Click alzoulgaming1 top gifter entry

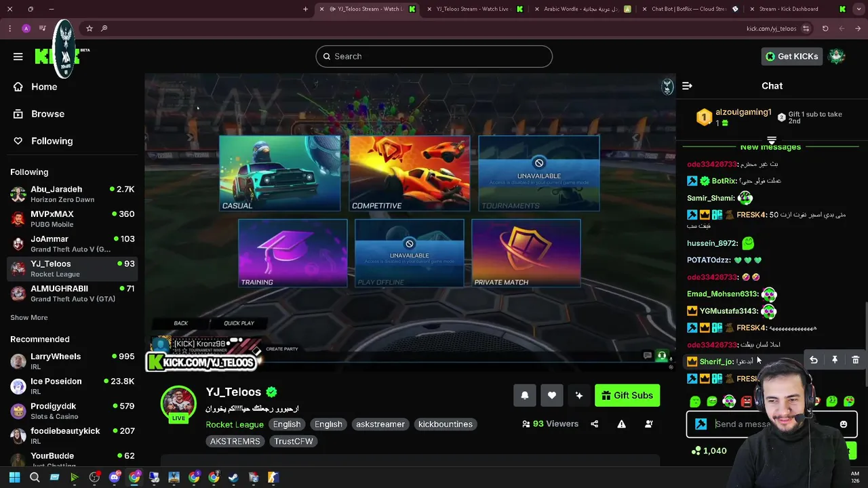coord(735,117)
